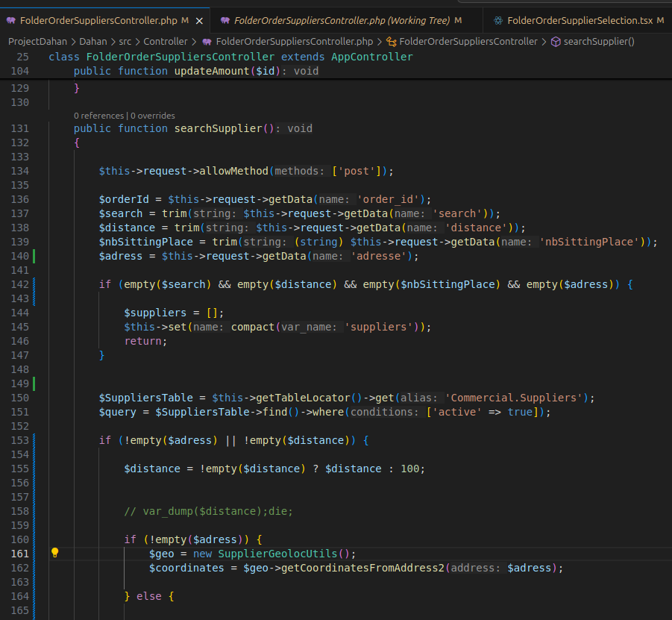Click the method cube icon before searchSupplier()
This screenshot has height=620, width=672.
tap(555, 42)
